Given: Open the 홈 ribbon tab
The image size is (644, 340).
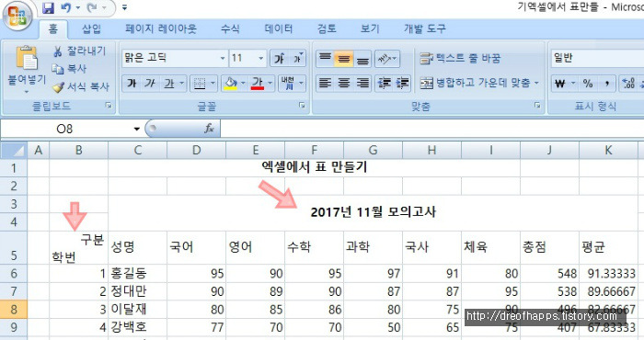Looking at the screenshot, I should (x=53, y=28).
